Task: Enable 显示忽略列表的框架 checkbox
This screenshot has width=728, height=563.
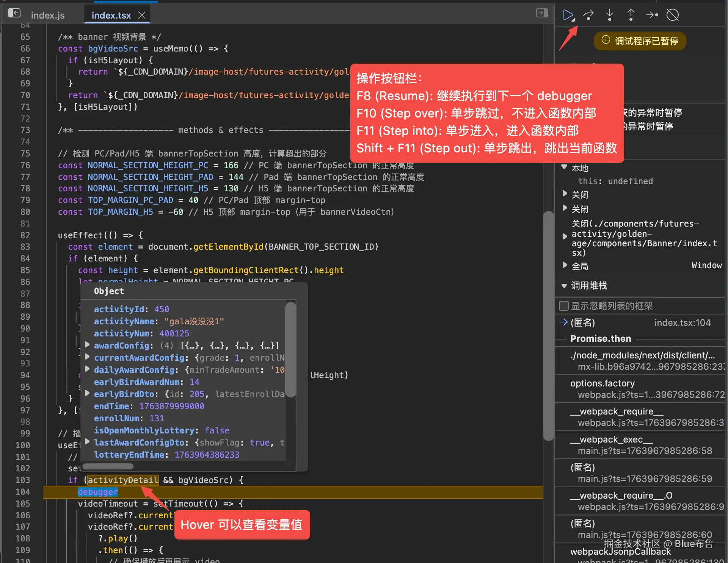Action: 564,306
